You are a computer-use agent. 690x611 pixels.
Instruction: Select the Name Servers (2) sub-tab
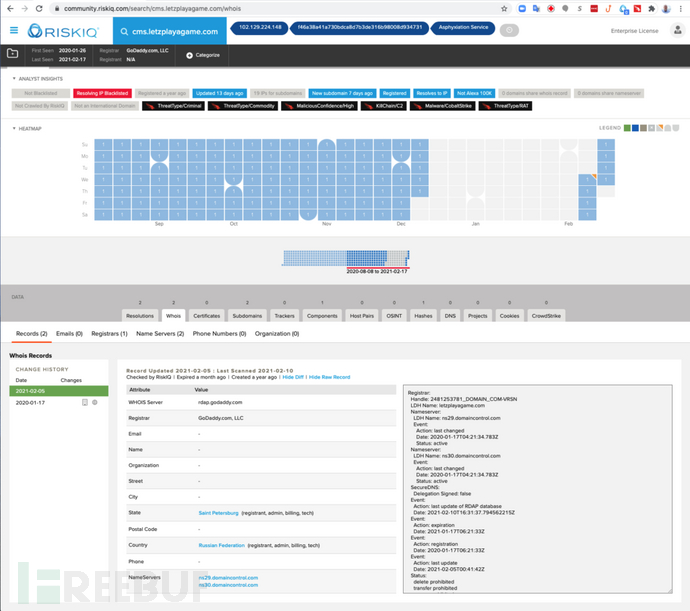tap(160, 334)
